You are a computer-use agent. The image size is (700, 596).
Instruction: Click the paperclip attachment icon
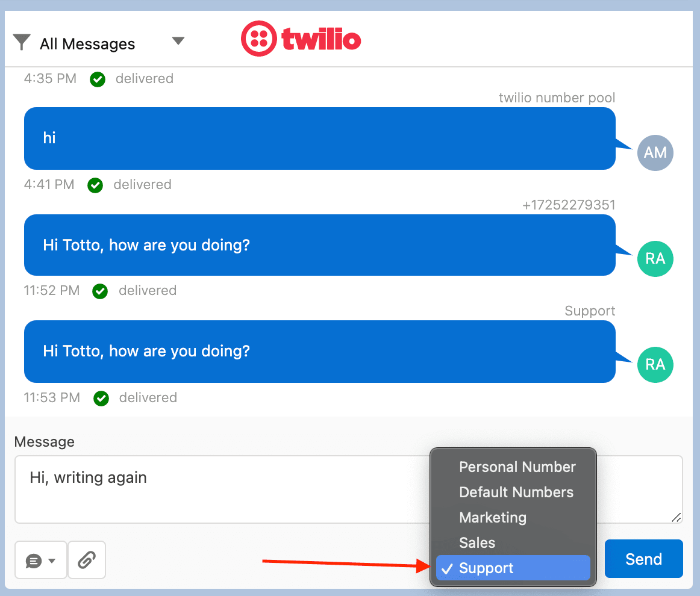(86, 559)
